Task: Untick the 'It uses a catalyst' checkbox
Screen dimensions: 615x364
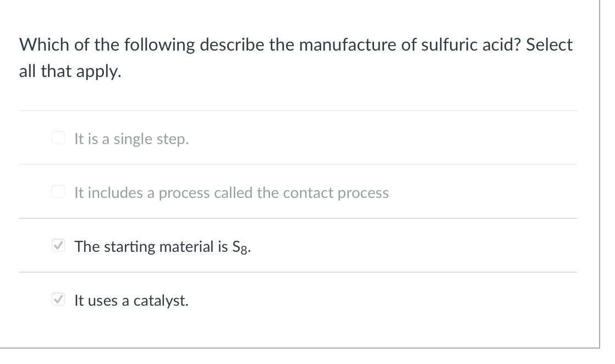Action: 57,300
